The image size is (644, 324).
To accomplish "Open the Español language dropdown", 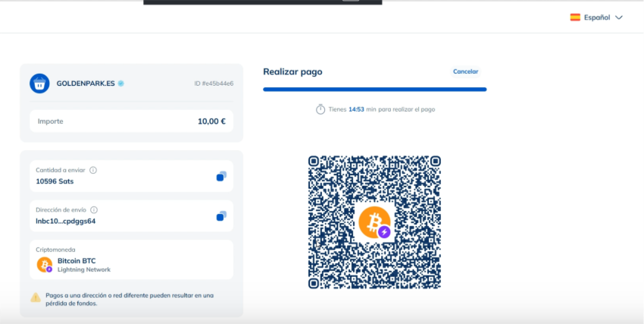I will (x=597, y=17).
